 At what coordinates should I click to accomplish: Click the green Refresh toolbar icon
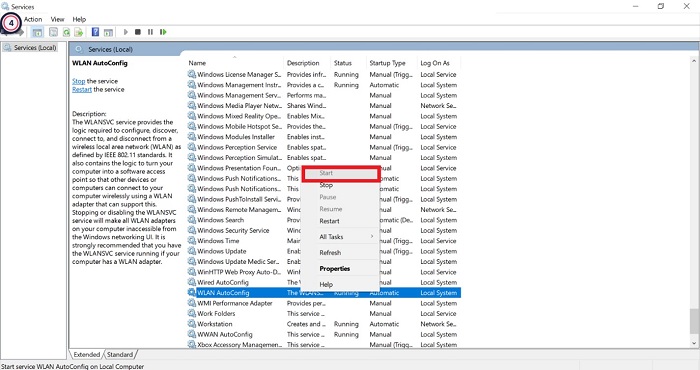(x=66, y=32)
